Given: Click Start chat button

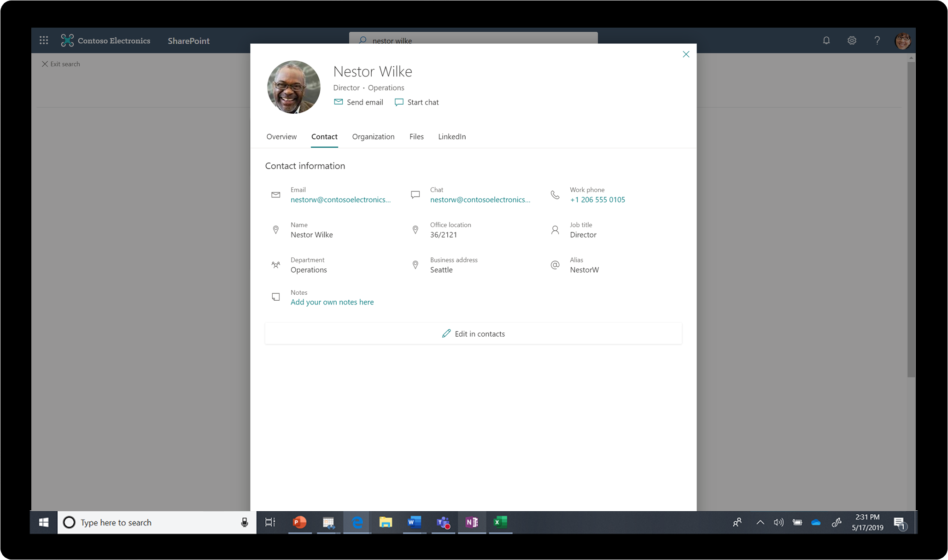Looking at the screenshot, I should (x=417, y=102).
